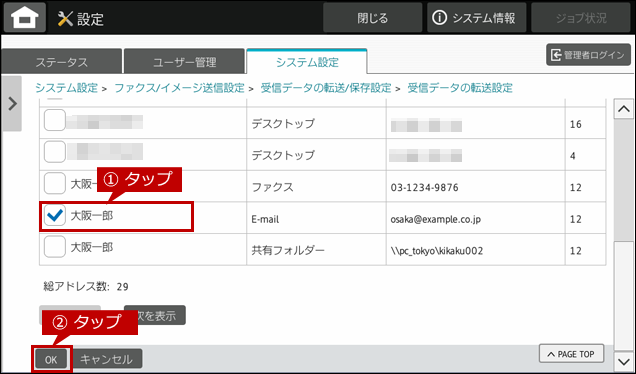The height and width of the screenshot is (374, 636).
Task: Jump to PAGE TOP
Action: [x=571, y=354]
